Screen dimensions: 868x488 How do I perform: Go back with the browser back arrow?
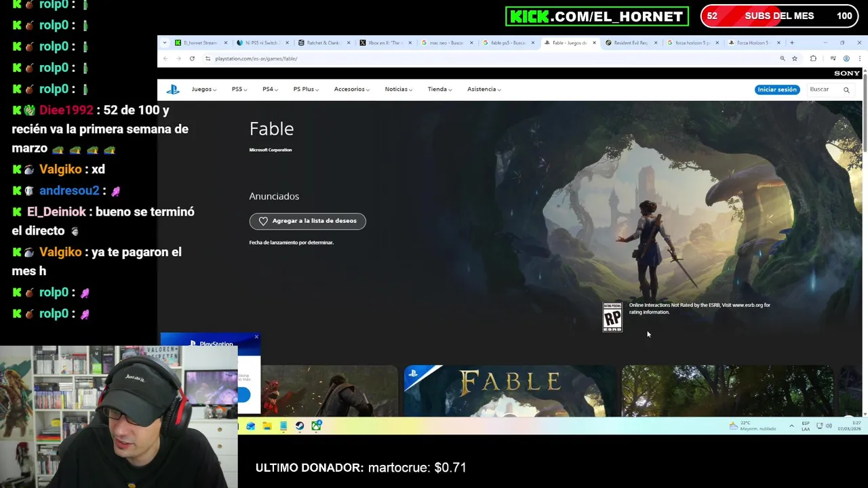click(x=165, y=59)
